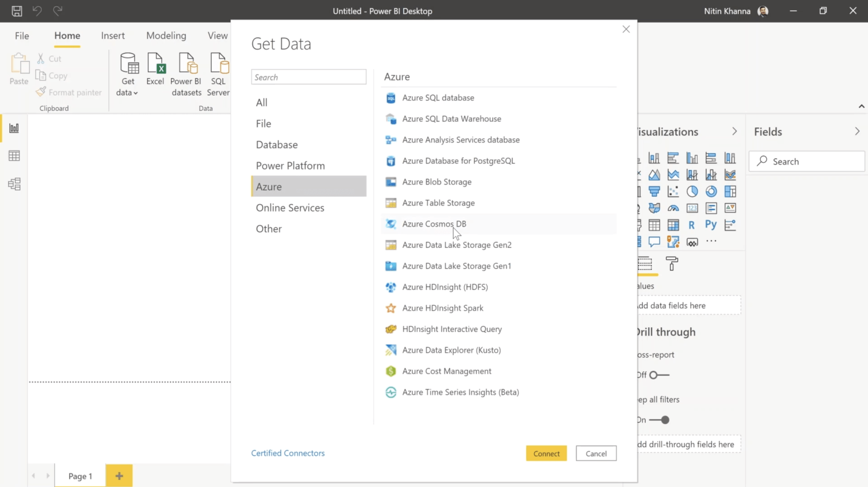Close the Get Data dialog

coord(626,29)
